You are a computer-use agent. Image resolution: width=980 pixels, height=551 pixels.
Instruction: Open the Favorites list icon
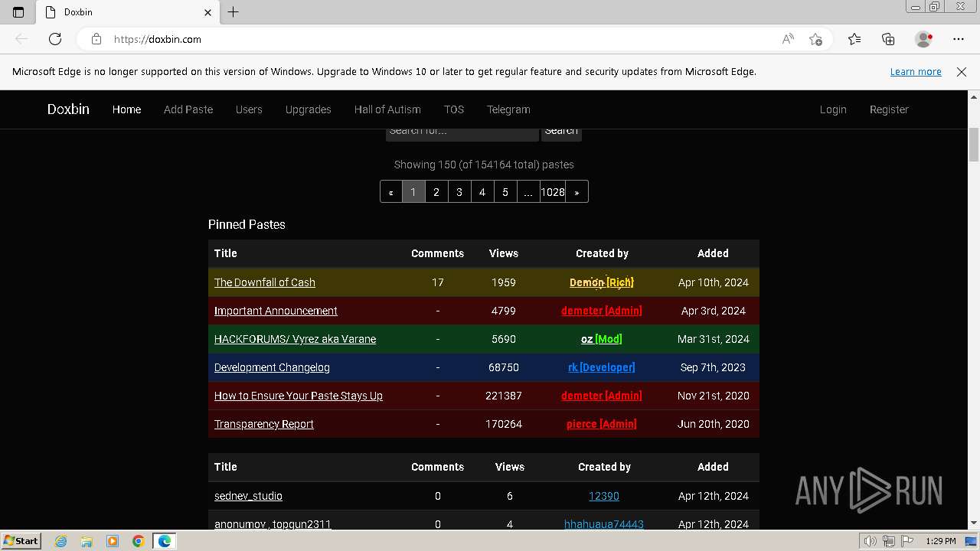pos(854,39)
